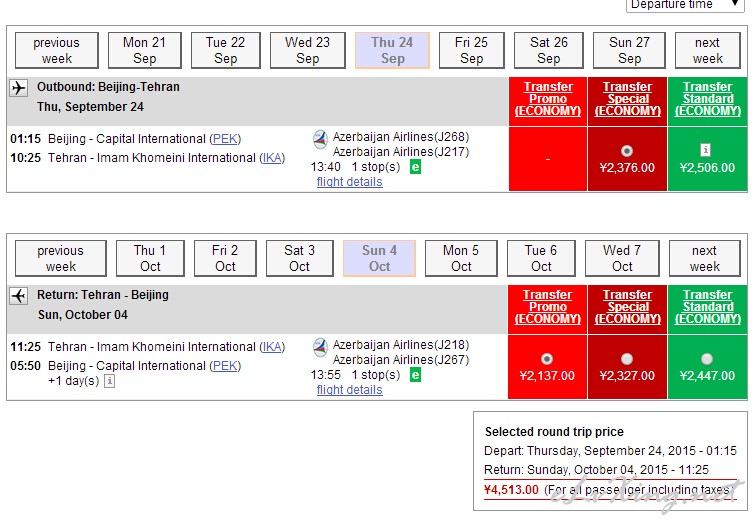Click the return airplane arrival icon
755x527 pixels.
(x=19, y=296)
